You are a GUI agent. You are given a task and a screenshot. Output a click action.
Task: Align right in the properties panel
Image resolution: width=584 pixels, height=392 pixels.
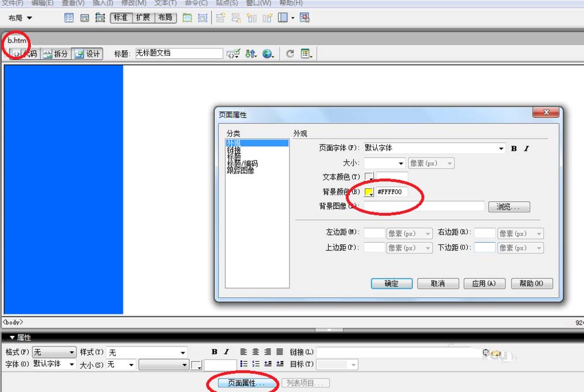click(268, 352)
